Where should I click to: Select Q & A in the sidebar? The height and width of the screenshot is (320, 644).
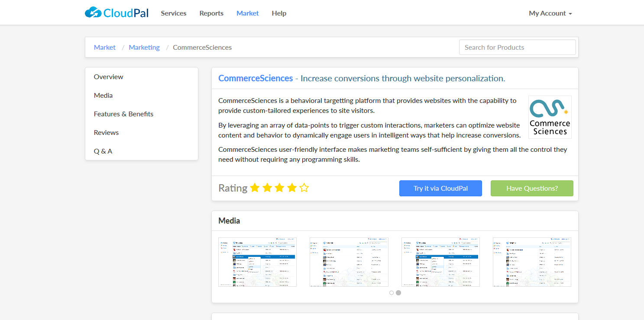[x=142, y=151]
